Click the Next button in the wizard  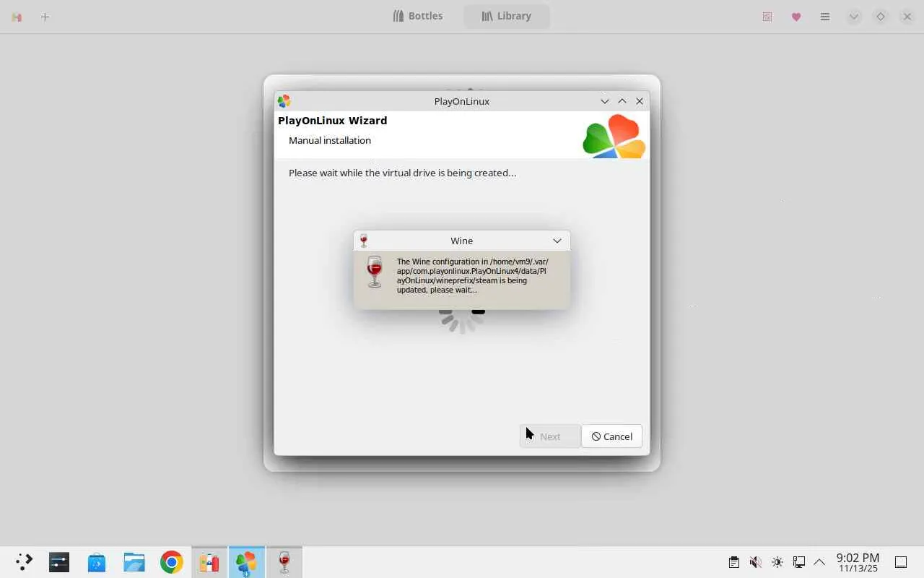(550, 436)
